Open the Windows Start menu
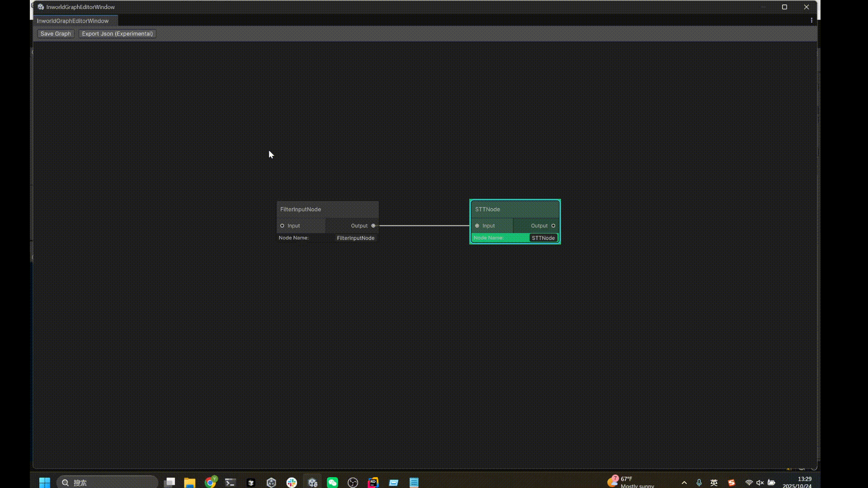Screen dimensions: 868x488 (x=44, y=482)
